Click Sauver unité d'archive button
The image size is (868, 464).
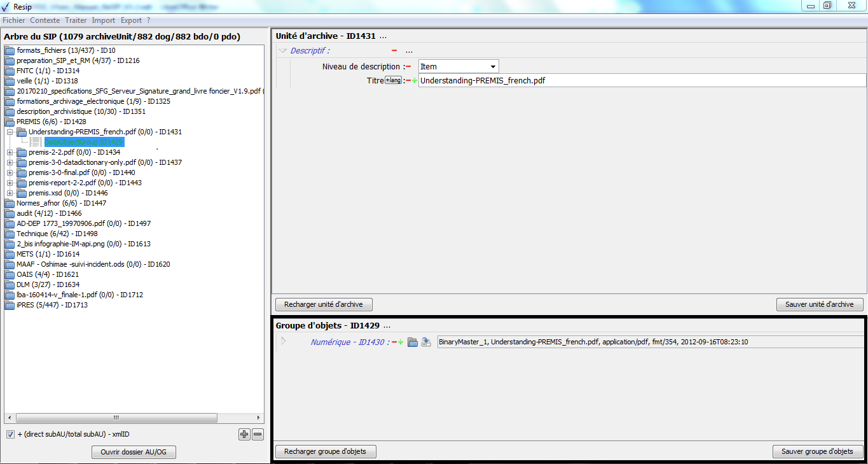[x=819, y=304]
